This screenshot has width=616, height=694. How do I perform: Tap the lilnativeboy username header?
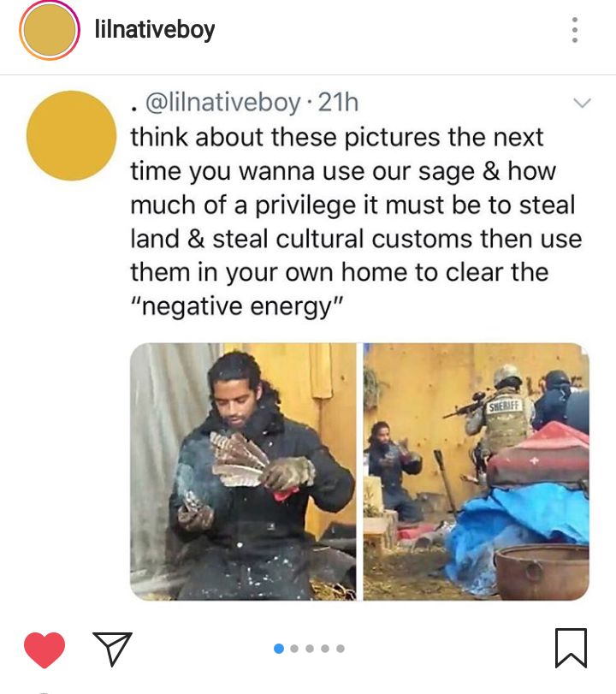[x=155, y=30]
